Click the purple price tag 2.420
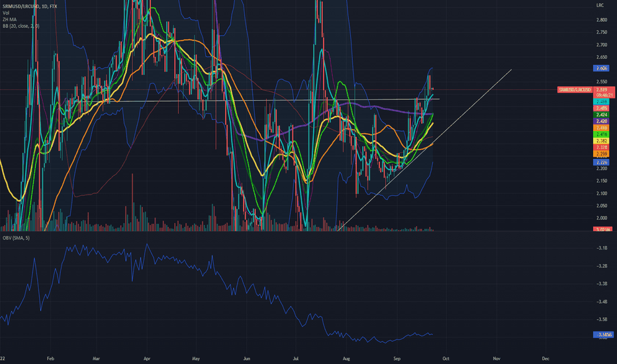Viewport: 617px width, 364px height. [x=601, y=121]
